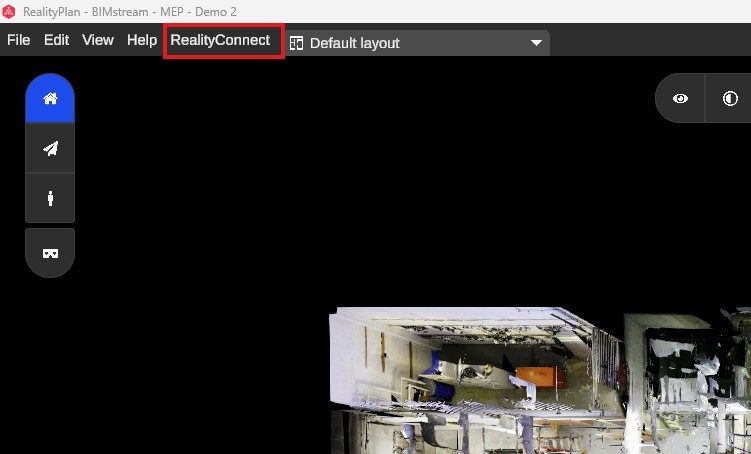Click the layout grid icon beside Default layout
Screen dimensions: 751x454
coord(296,44)
